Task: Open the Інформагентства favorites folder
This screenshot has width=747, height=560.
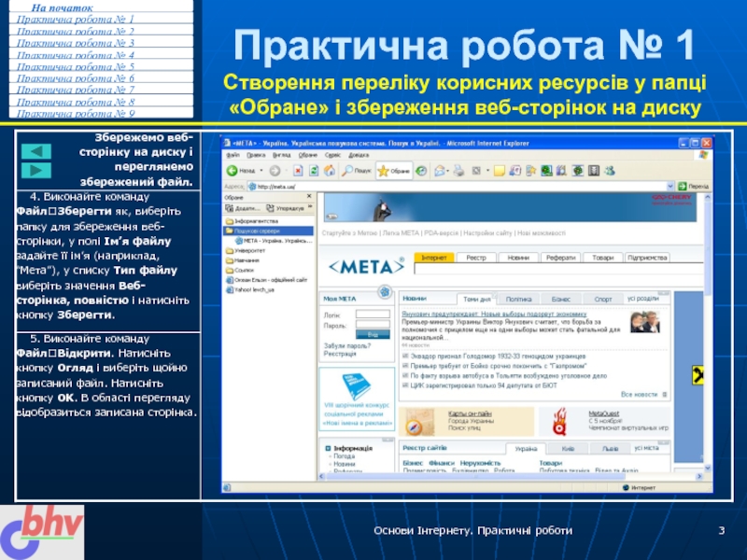Action: coord(252,221)
